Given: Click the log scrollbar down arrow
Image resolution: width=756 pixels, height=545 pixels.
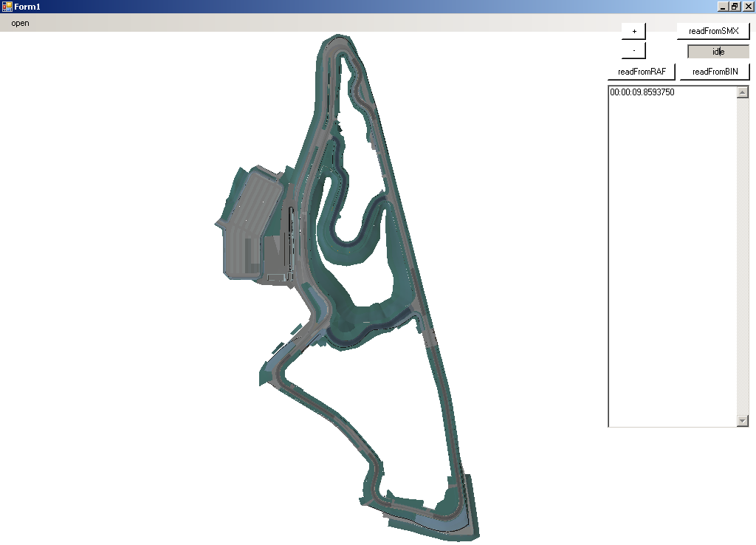Looking at the screenshot, I should coord(743,421).
